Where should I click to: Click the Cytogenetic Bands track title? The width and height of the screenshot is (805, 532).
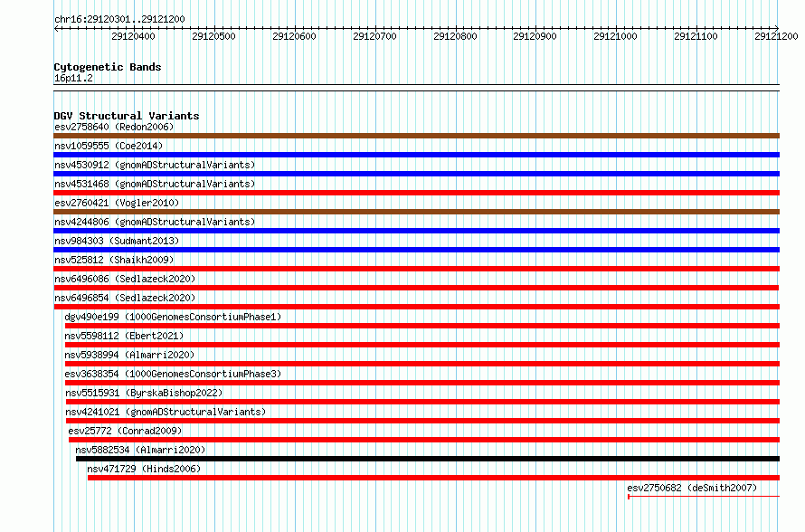[x=108, y=67]
